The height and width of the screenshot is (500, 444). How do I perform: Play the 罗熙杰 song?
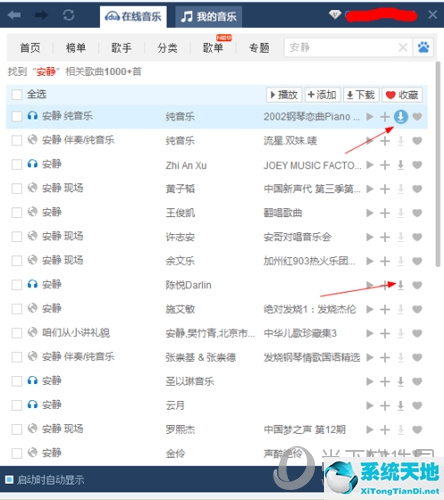[369, 429]
